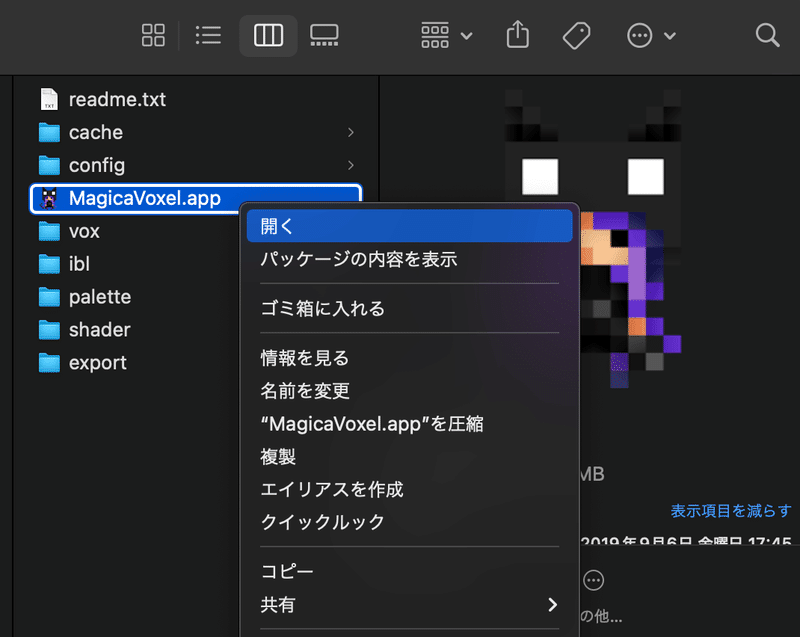Select the column view button

(x=268, y=35)
